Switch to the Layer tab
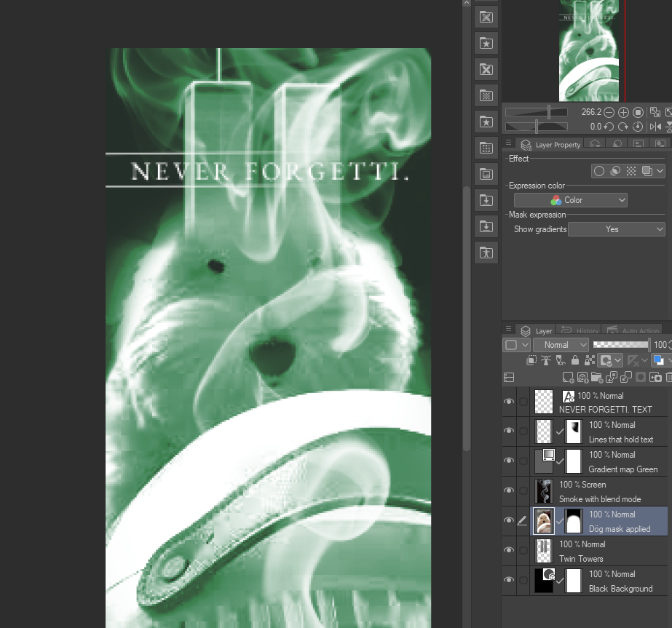Screen dimensions: 672x628 pos(537,330)
